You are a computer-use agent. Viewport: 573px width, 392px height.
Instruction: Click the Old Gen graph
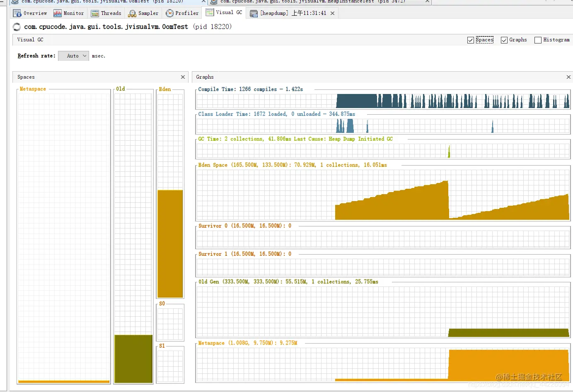(x=383, y=312)
